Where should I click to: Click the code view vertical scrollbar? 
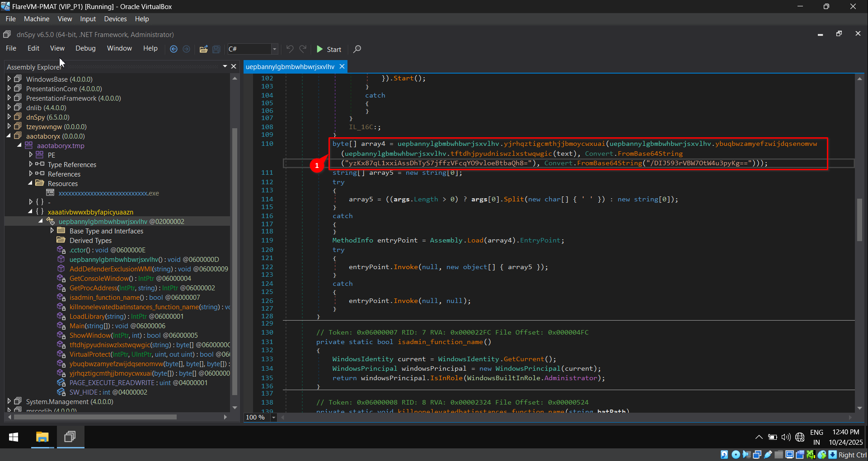[860, 220]
